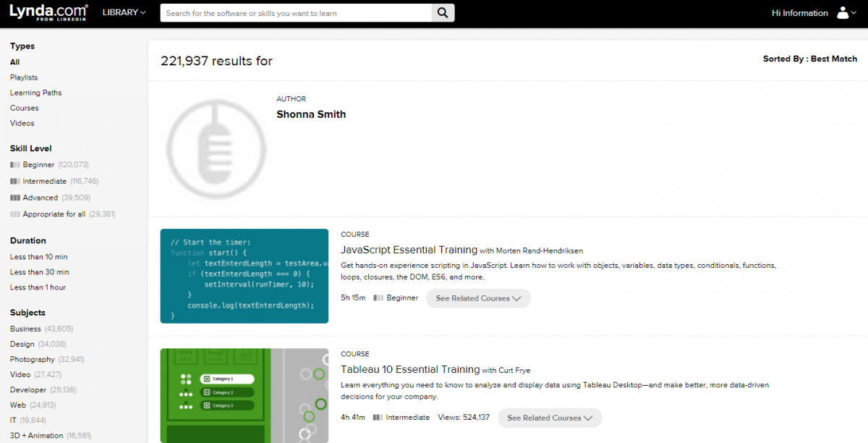Click the Views: 524,137 text
The width and height of the screenshot is (868, 443).
click(x=464, y=418)
